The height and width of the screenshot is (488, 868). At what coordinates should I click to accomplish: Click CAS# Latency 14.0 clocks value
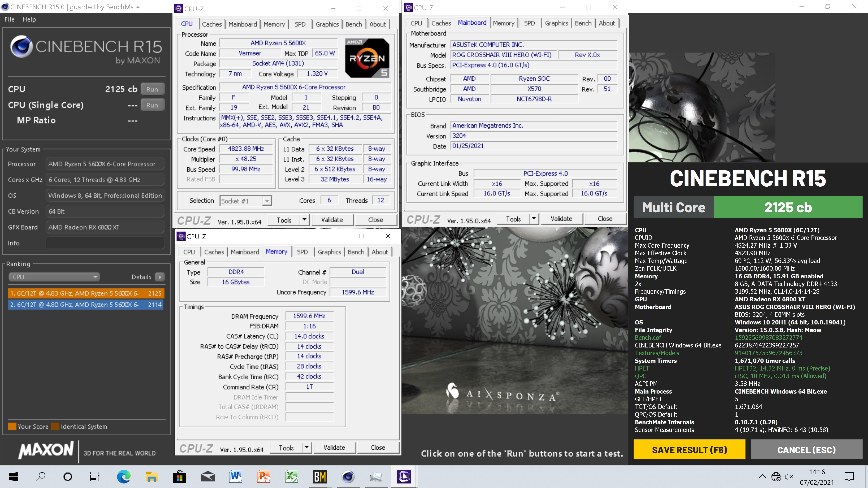(309, 336)
